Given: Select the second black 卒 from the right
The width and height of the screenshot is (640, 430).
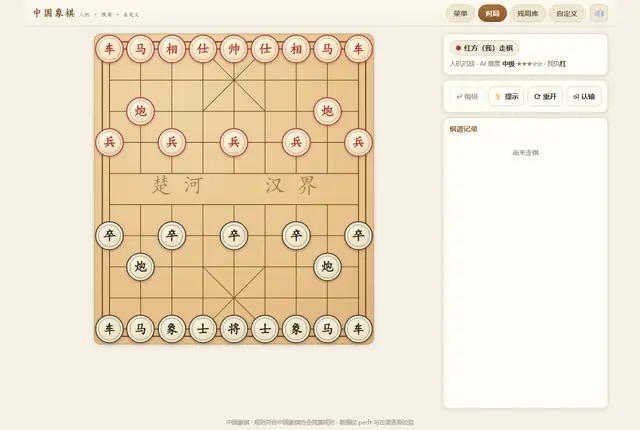Looking at the screenshot, I should 296,235.
